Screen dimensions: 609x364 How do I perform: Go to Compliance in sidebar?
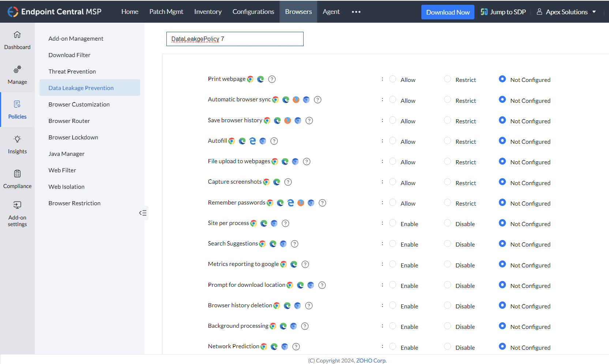pyautogui.click(x=17, y=179)
